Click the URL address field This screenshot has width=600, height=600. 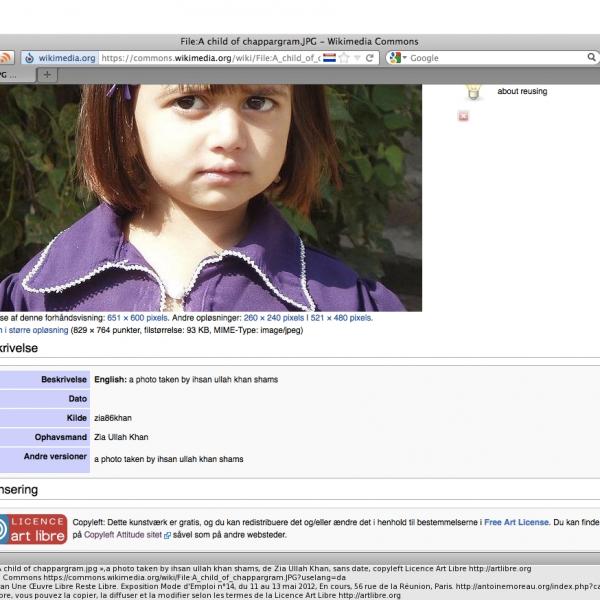click(210, 58)
